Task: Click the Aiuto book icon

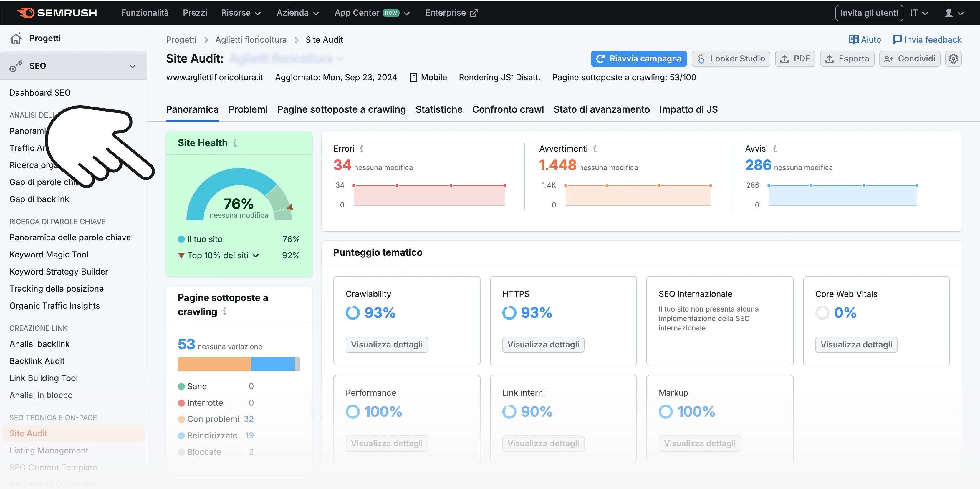Action: pyautogui.click(x=853, y=39)
